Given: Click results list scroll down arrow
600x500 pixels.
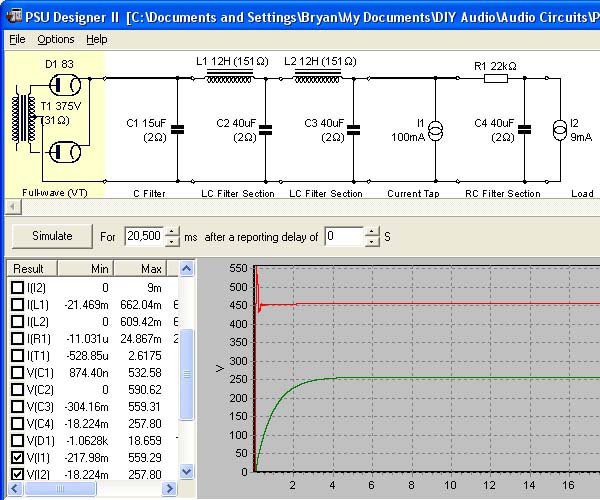Looking at the screenshot, I should tap(186, 471).
